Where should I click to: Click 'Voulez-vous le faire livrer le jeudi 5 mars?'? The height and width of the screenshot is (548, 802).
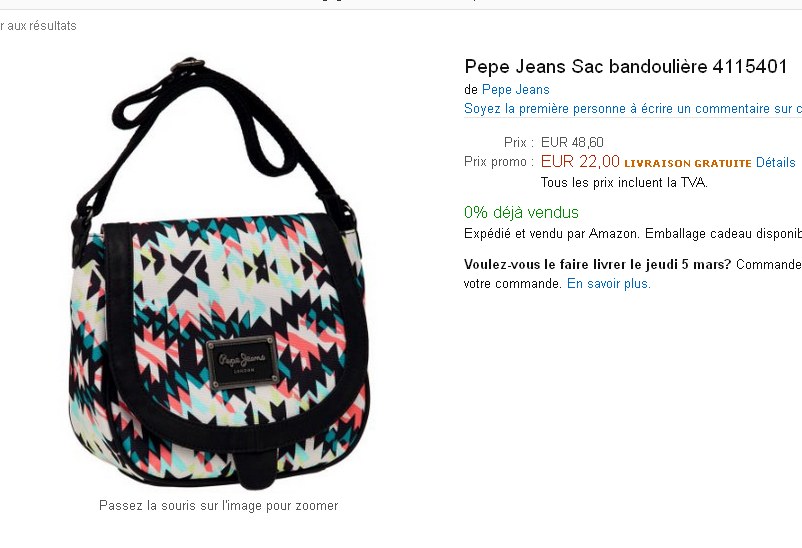pyautogui.click(x=597, y=265)
